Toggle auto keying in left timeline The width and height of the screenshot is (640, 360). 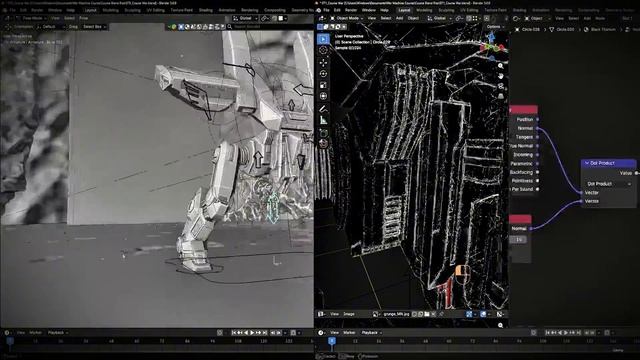(220, 333)
